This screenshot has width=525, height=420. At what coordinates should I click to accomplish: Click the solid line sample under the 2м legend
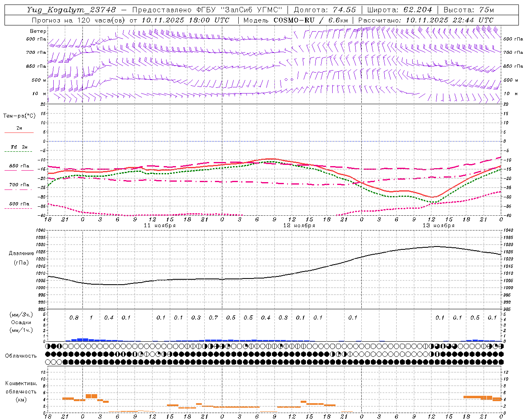19,132
